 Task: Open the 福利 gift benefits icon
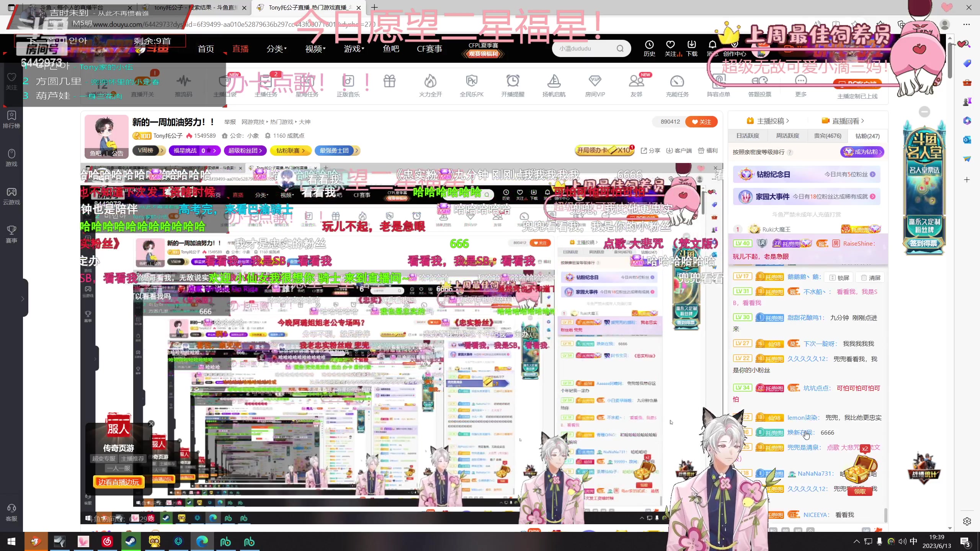[708, 150]
